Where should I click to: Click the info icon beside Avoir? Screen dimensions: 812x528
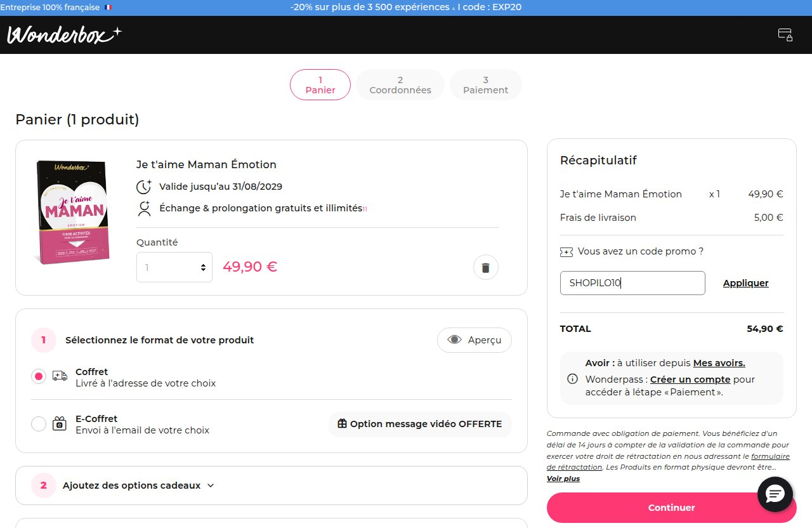(572, 379)
